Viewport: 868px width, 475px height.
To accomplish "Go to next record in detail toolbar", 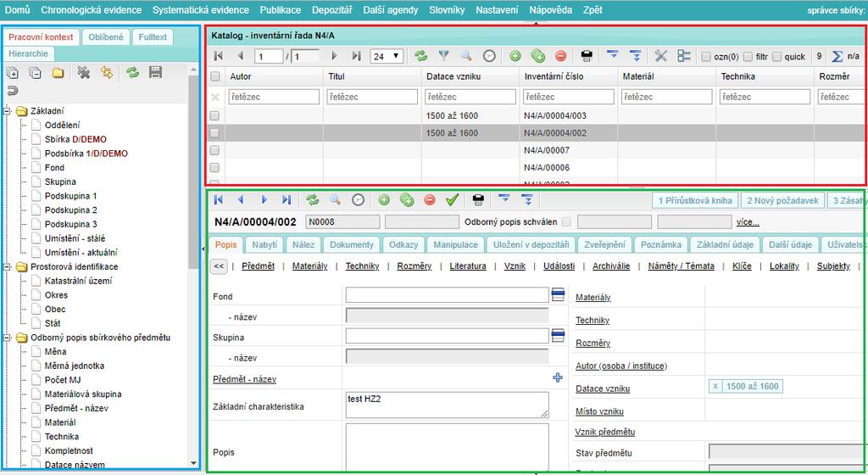I will [x=264, y=200].
